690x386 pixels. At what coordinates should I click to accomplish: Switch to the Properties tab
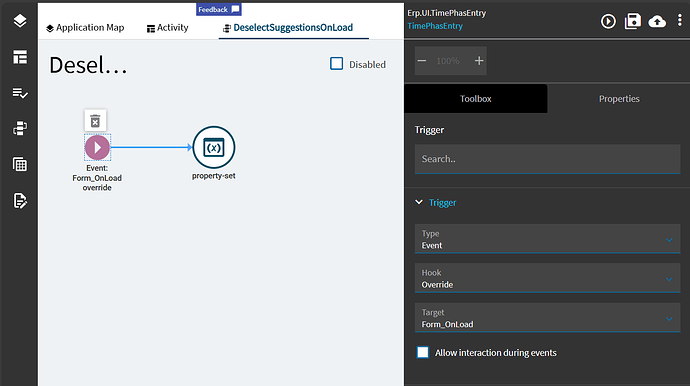(619, 99)
